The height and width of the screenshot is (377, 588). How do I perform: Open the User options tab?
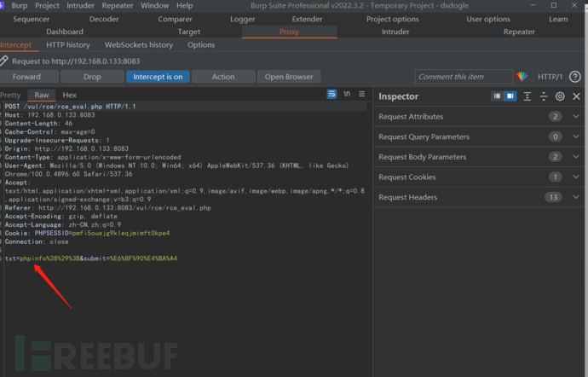(488, 19)
